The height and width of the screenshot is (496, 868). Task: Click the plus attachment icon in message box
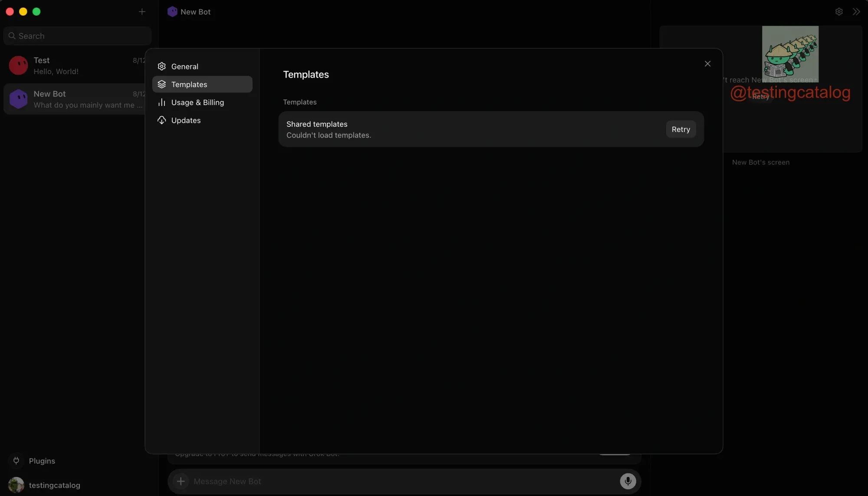tap(181, 481)
